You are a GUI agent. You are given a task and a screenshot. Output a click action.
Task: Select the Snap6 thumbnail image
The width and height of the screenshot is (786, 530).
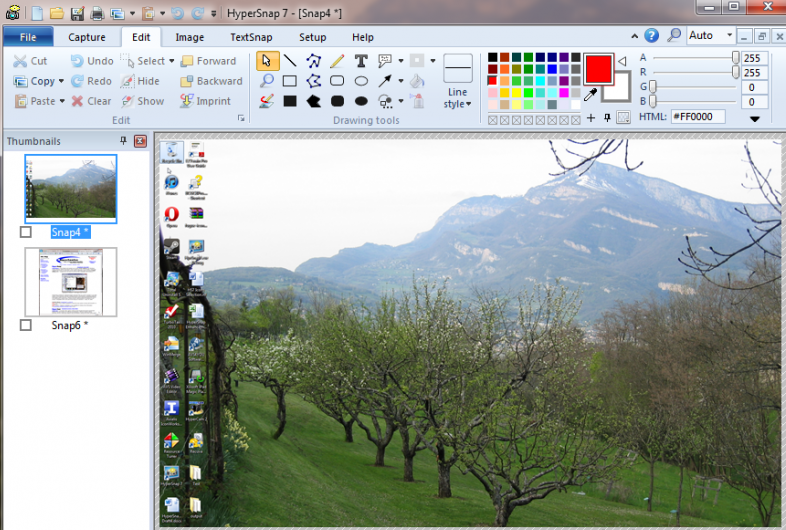(71, 282)
